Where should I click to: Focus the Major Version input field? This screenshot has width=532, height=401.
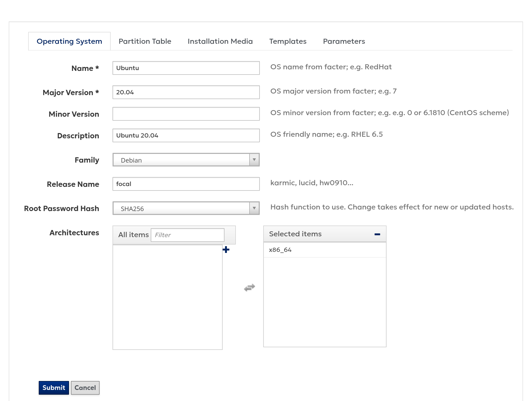[186, 92]
